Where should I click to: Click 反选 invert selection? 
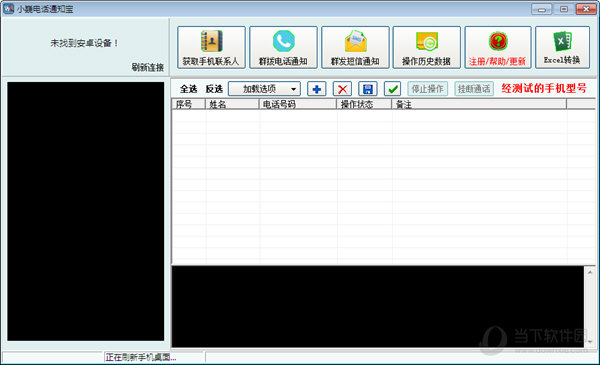tap(214, 89)
